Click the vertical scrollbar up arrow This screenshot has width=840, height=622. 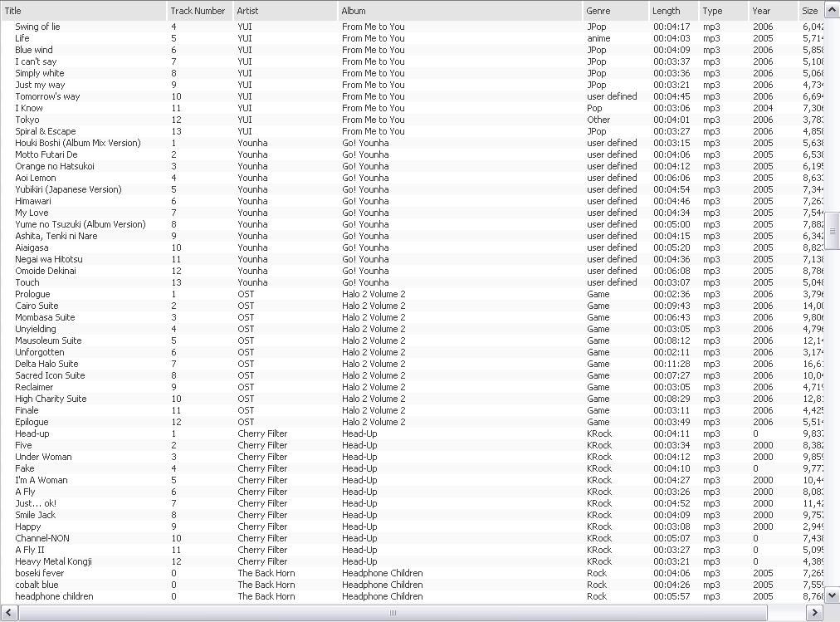pos(832,10)
